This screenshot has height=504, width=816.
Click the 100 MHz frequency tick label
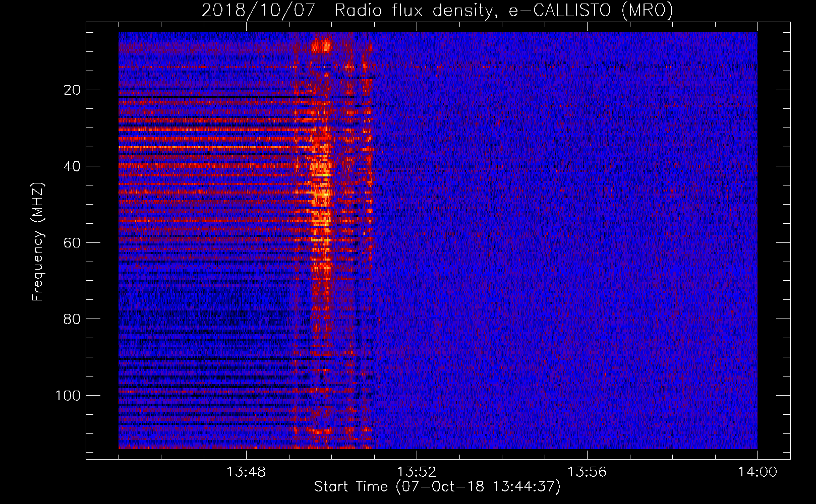coord(68,396)
